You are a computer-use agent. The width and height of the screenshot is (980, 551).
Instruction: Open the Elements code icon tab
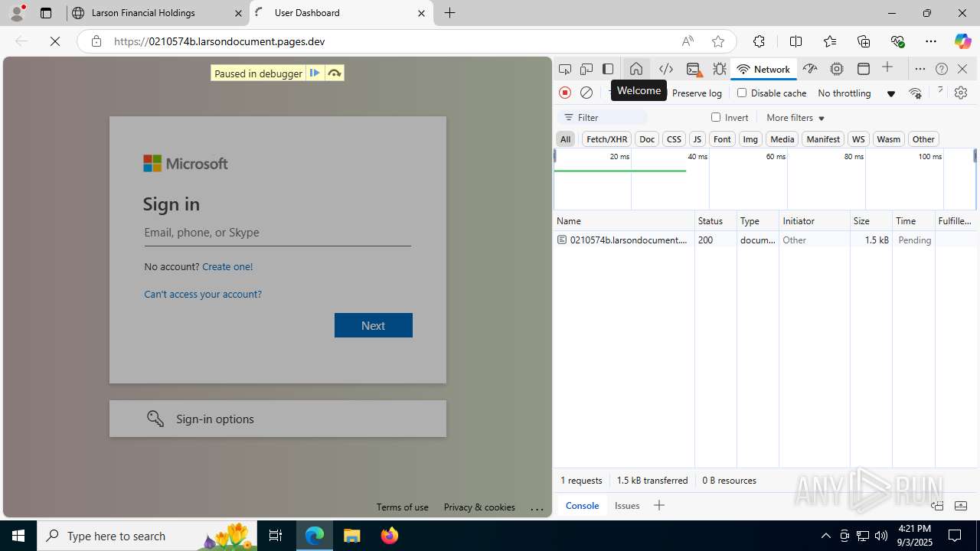[x=666, y=69]
